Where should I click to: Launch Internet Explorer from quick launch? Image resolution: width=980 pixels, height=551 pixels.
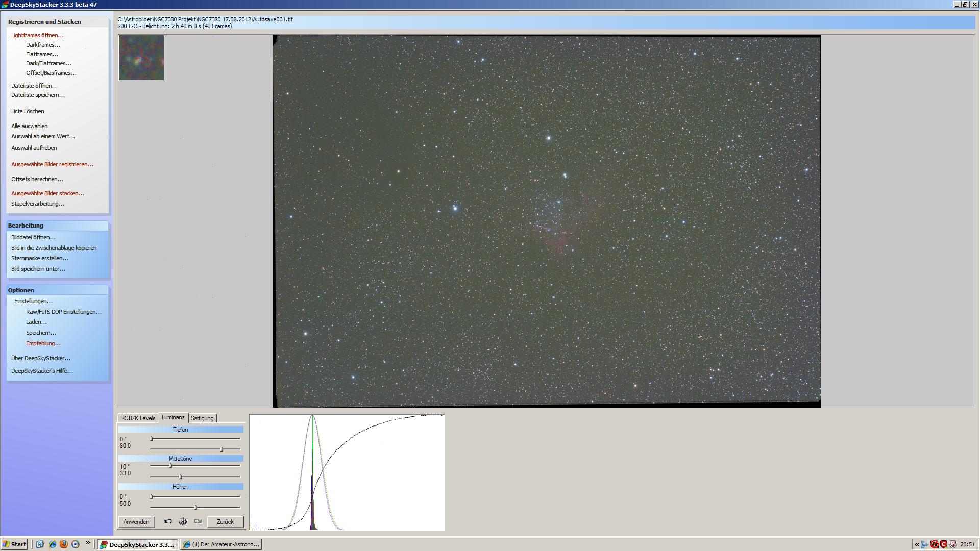pos(52,544)
